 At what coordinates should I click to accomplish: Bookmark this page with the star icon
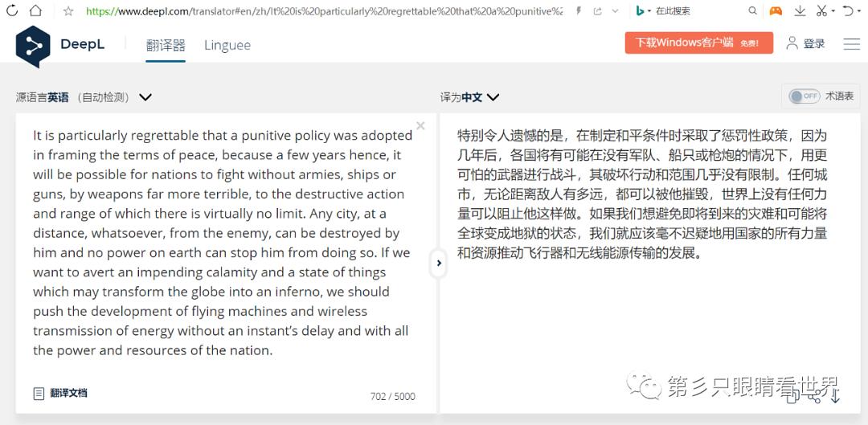[68, 11]
